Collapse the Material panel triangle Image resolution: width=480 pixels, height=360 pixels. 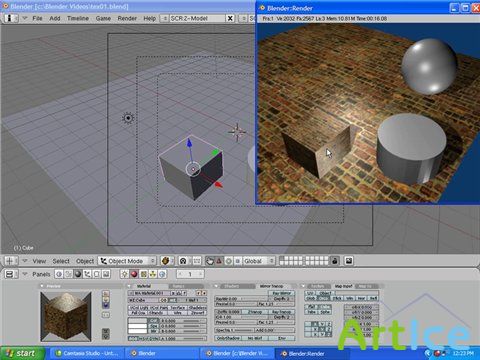point(130,286)
